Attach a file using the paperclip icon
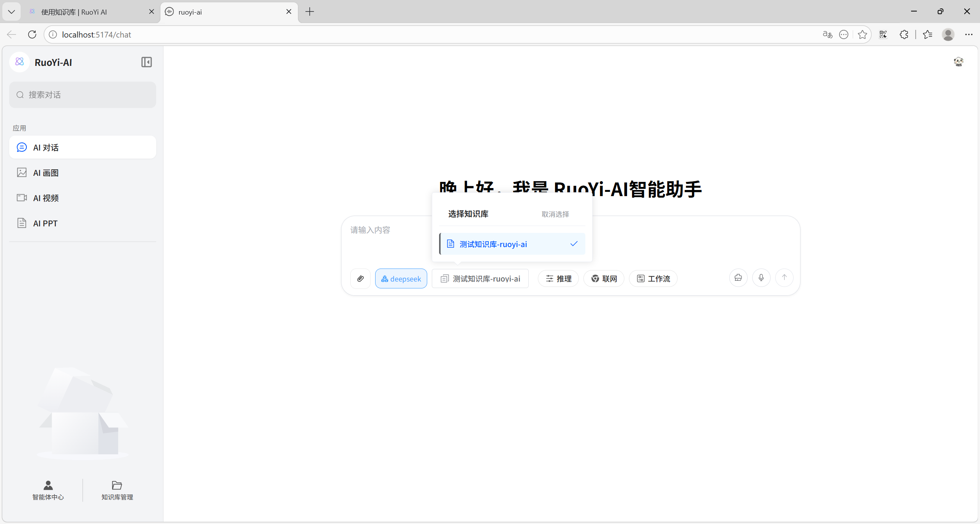Screen dimensions: 980x524 click(x=360, y=278)
